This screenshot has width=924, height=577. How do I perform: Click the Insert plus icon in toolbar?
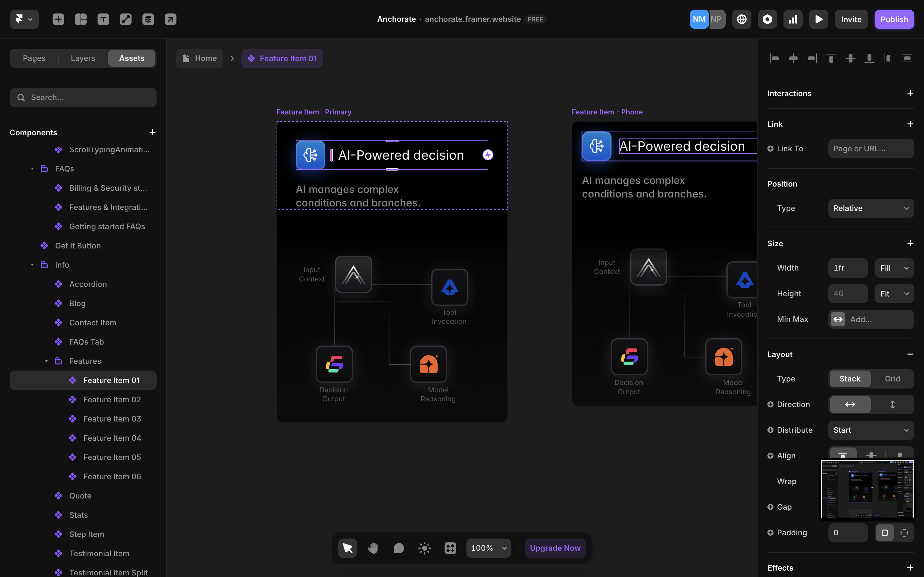point(58,19)
